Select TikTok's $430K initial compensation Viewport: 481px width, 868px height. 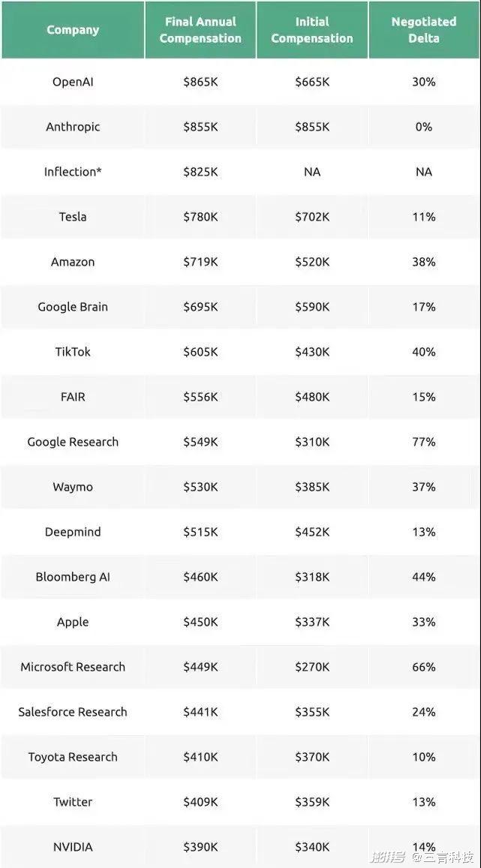coord(312,352)
